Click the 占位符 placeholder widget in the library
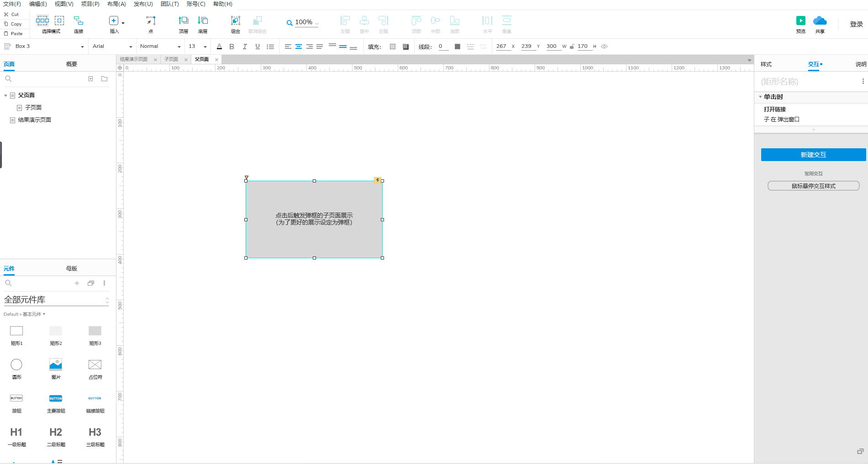Viewport: 868px width, 464px height. pyautogui.click(x=95, y=364)
